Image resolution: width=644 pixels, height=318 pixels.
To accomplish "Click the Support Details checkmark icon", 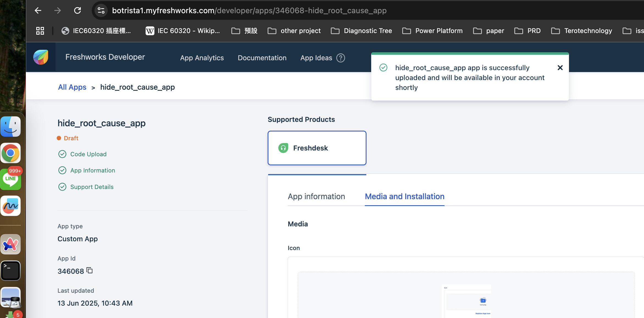I will click(x=62, y=187).
